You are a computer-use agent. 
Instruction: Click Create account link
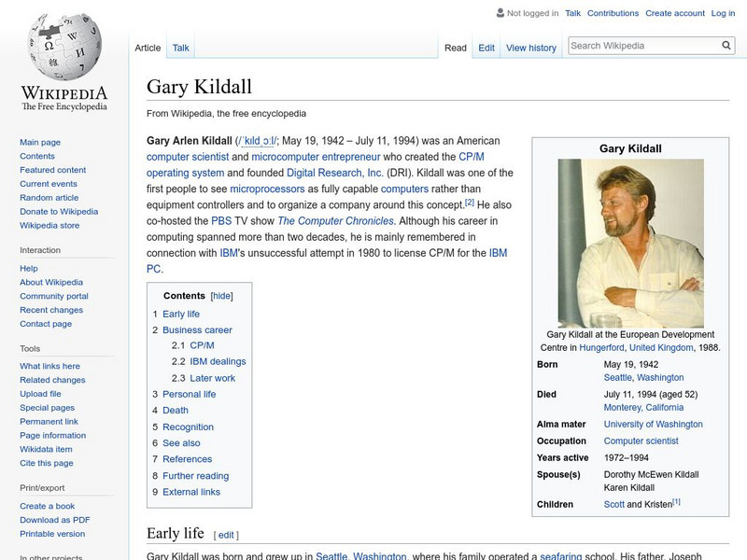point(674,13)
